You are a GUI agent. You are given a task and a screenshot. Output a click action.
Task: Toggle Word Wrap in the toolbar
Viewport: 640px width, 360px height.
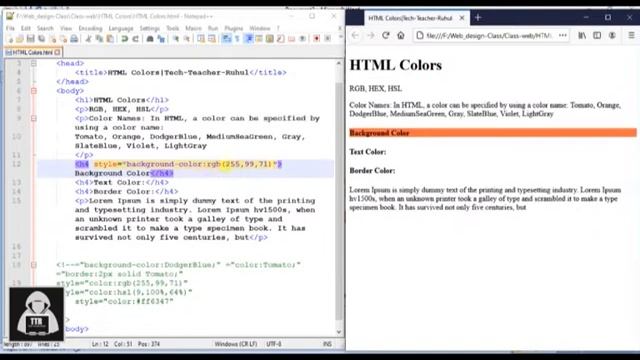tap(226, 39)
